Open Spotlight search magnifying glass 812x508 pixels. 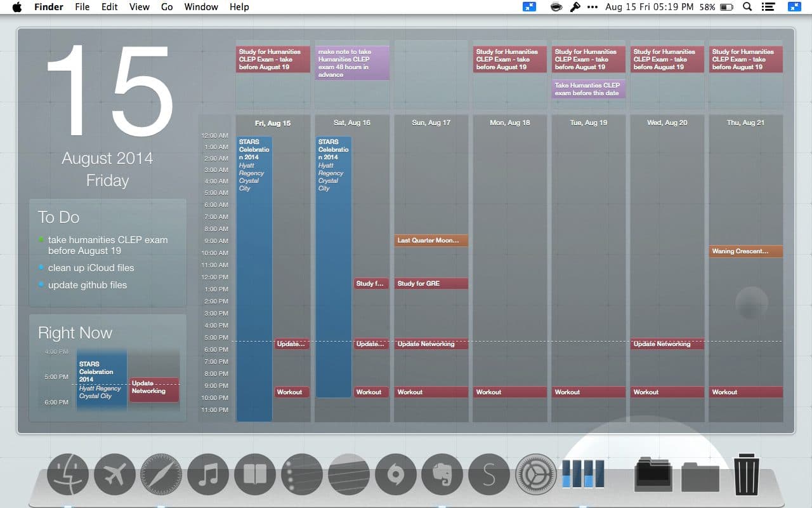click(747, 7)
